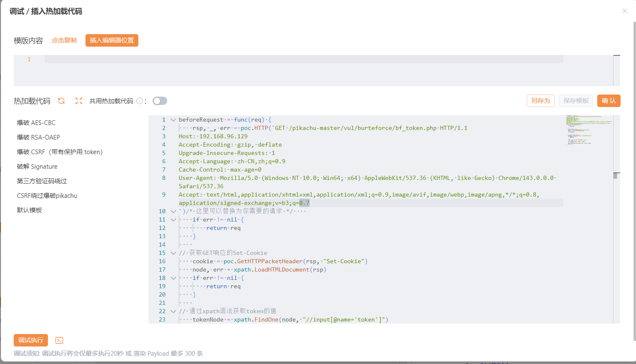636x364 pixels.
Task: Collapse code fold arrow at line 15
Action: click(x=173, y=253)
